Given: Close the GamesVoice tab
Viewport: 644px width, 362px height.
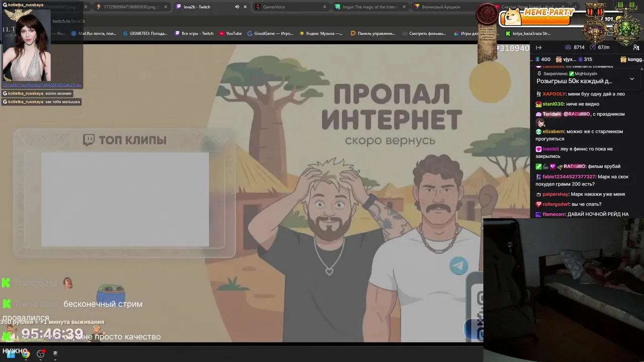Looking at the screenshot, I should click(x=325, y=7).
